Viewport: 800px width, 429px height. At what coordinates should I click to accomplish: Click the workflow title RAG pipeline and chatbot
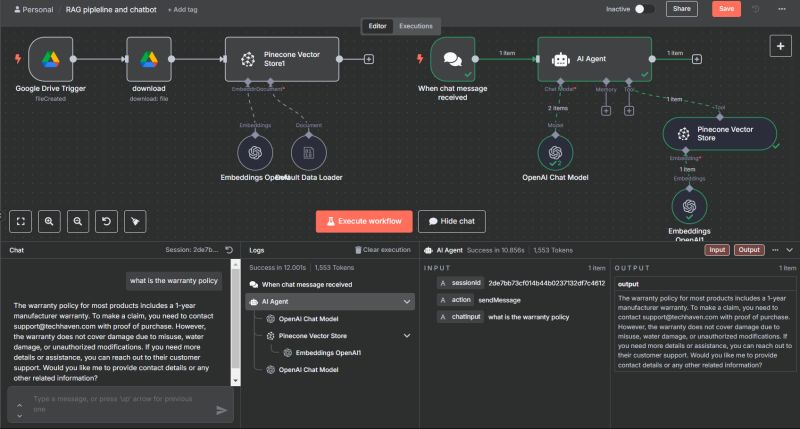coord(111,10)
